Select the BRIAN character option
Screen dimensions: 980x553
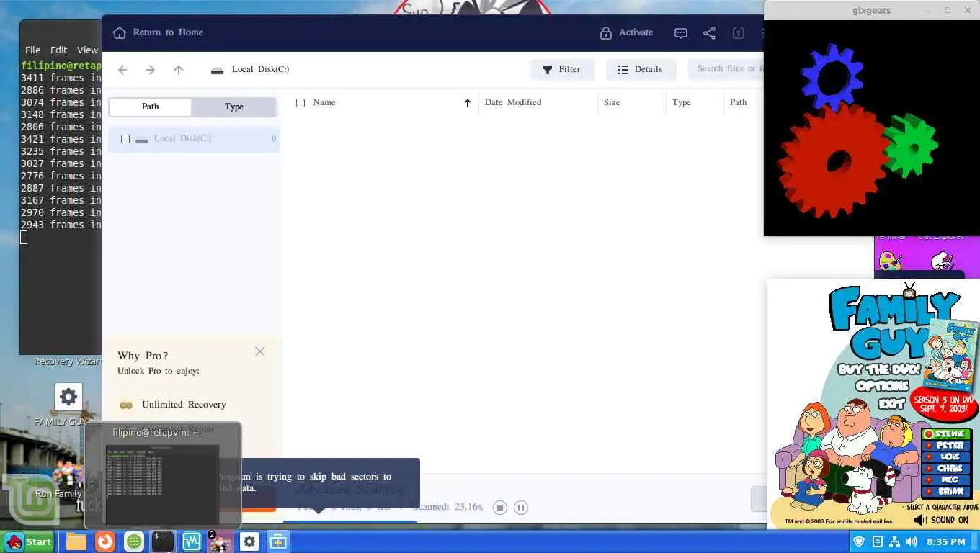tap(947, 492)
